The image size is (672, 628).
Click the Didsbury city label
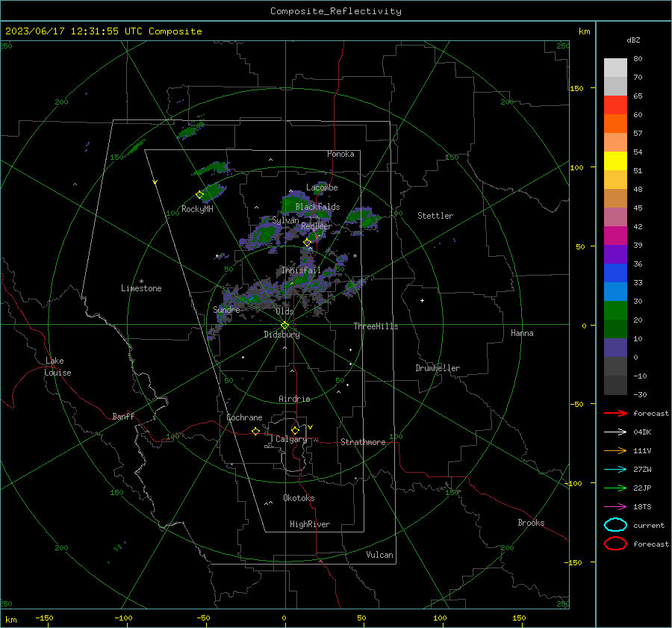[x=281, y=335]
